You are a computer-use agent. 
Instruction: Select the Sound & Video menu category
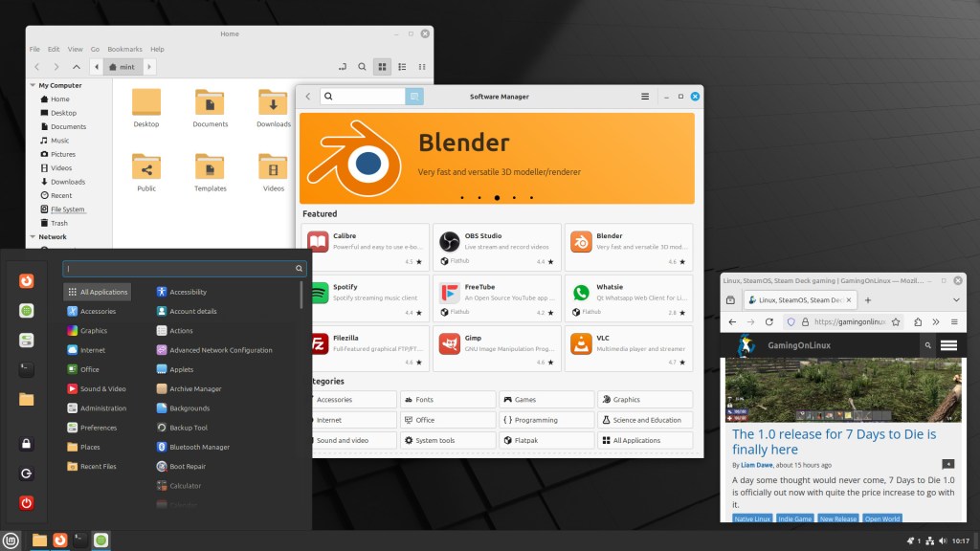[102, 388]
